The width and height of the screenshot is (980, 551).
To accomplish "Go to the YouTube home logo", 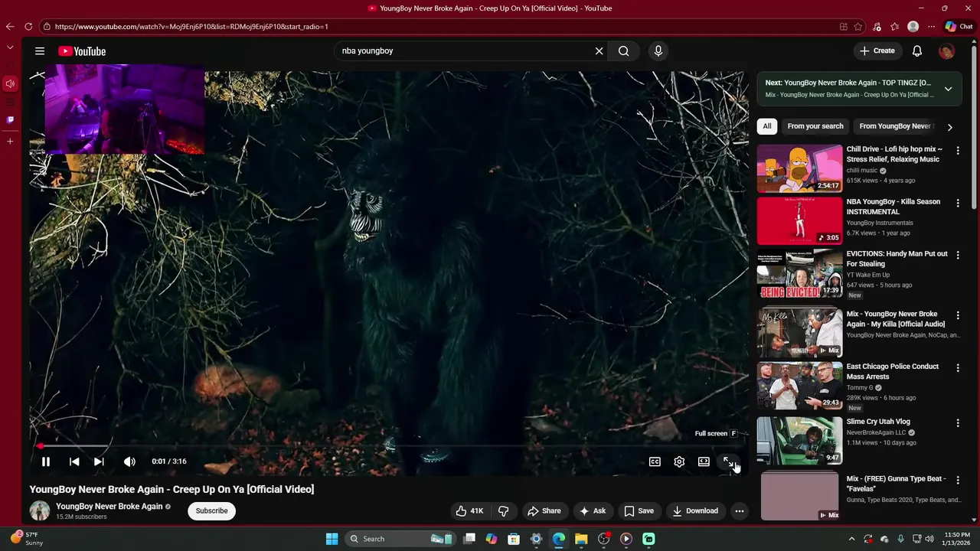I will pos(82,51).
